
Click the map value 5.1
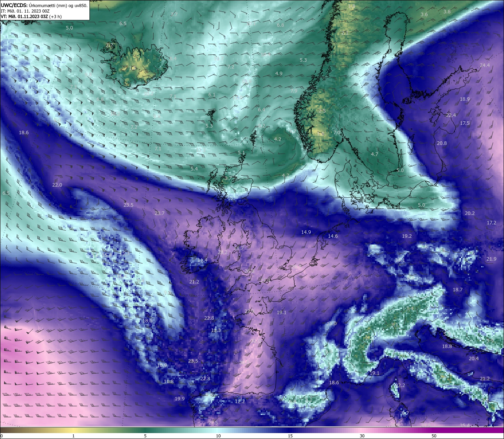click(x=241, y=153)
